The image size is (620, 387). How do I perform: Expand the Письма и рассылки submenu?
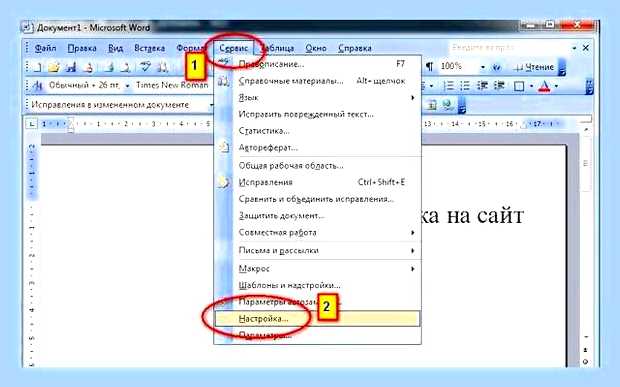(413, 251)
